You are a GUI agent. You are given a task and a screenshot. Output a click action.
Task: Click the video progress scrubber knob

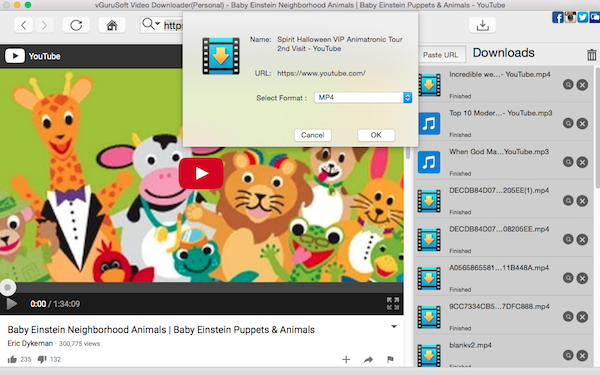click(x=7, y=287)
